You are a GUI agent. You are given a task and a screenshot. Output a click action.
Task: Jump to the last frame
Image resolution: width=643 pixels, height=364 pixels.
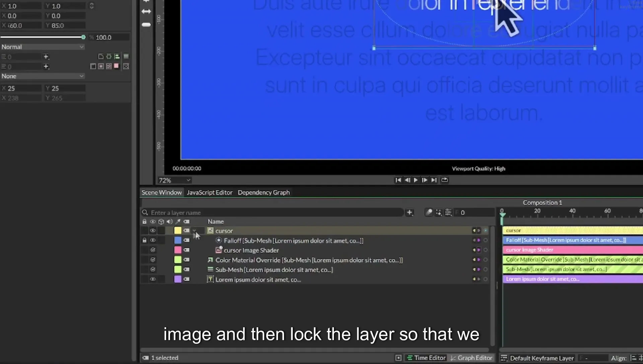point(434,180)
